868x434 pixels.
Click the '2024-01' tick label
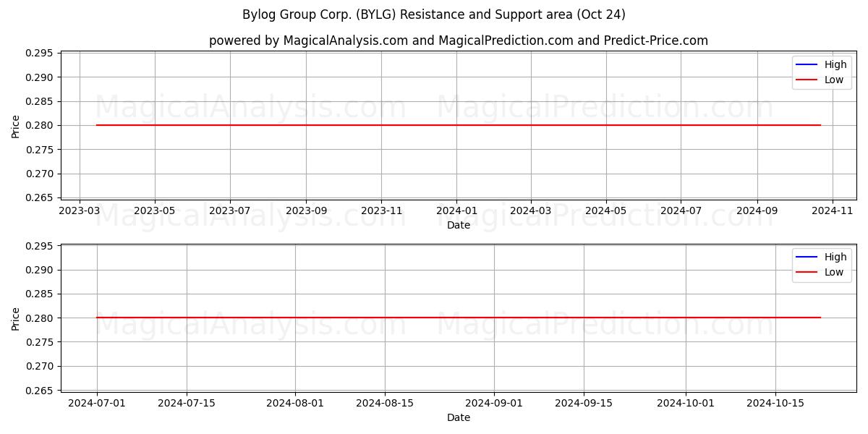click(456, 210)
